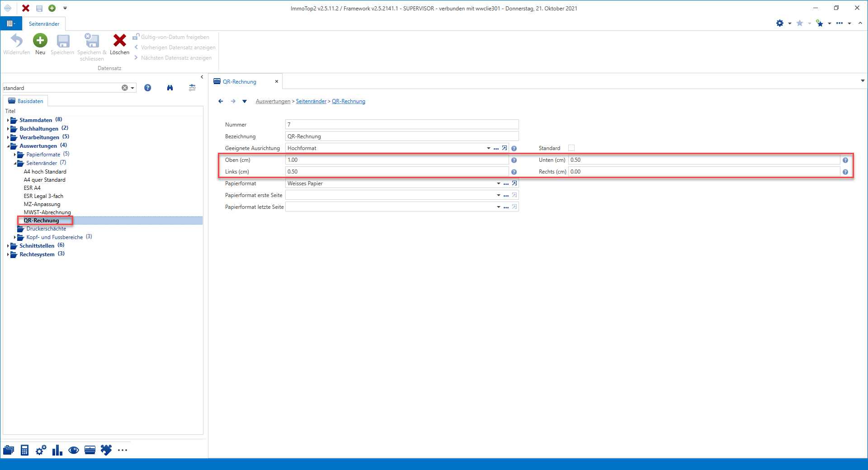The width and height of the screenshot is (868, 470).
Task: Expand the Kopf- und Fussbereiche folder
Action: coord(15,237)
